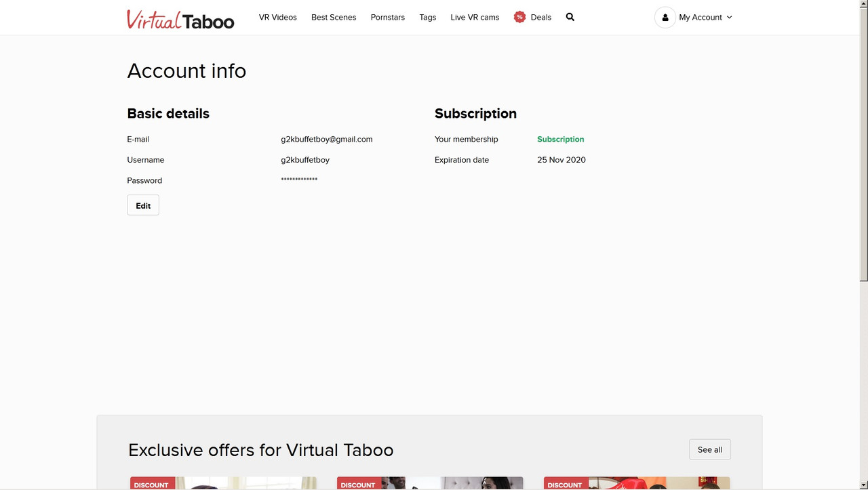
Task: Click the My Account label
Action: [x=701, y=18]
